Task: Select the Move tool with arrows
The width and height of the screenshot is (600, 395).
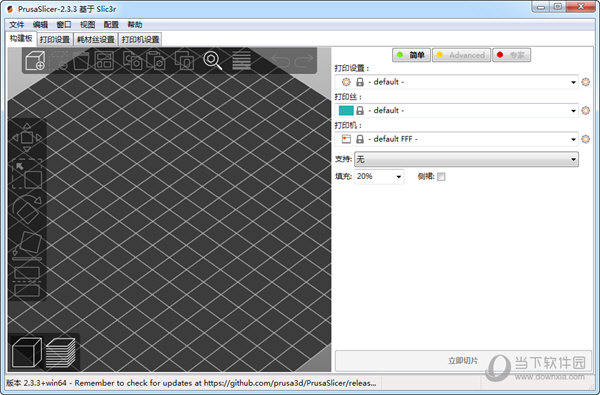Action: [x=27, y=138]
